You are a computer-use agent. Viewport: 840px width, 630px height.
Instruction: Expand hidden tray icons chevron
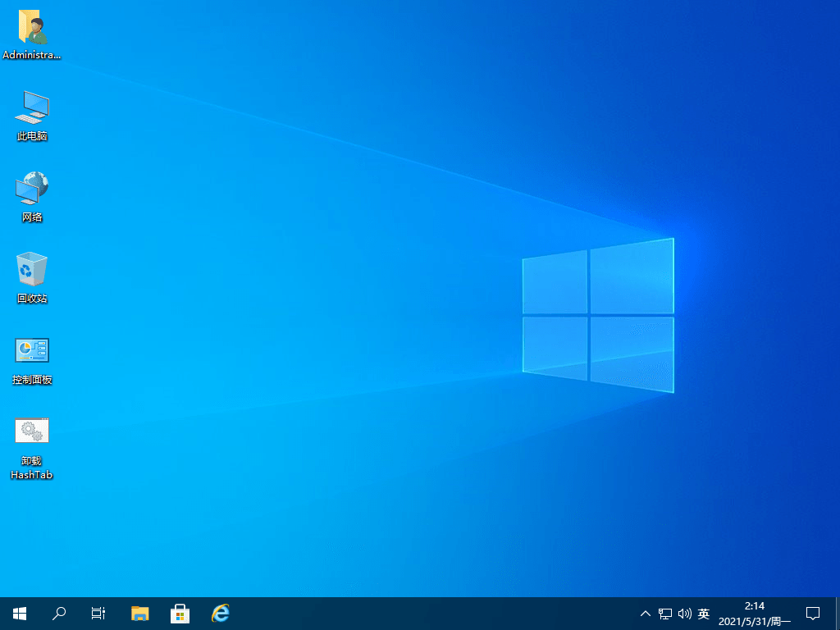[x=645, y=613]
